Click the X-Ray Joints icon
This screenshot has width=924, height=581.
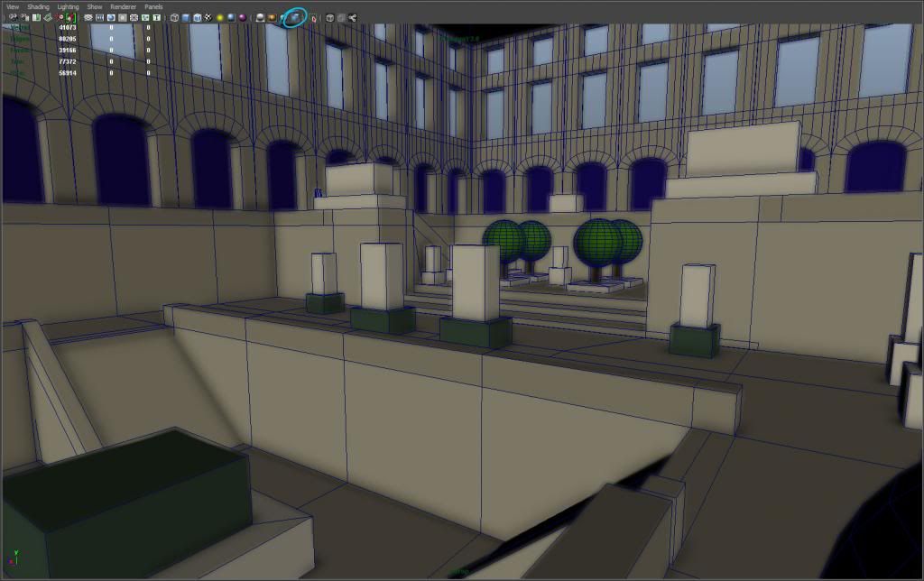tap(353, 18)
